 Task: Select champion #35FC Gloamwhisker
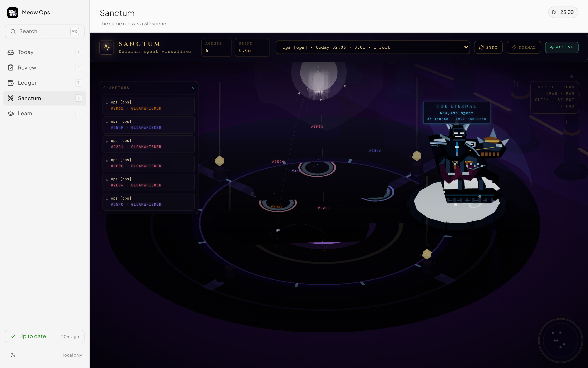click(148, 202)
